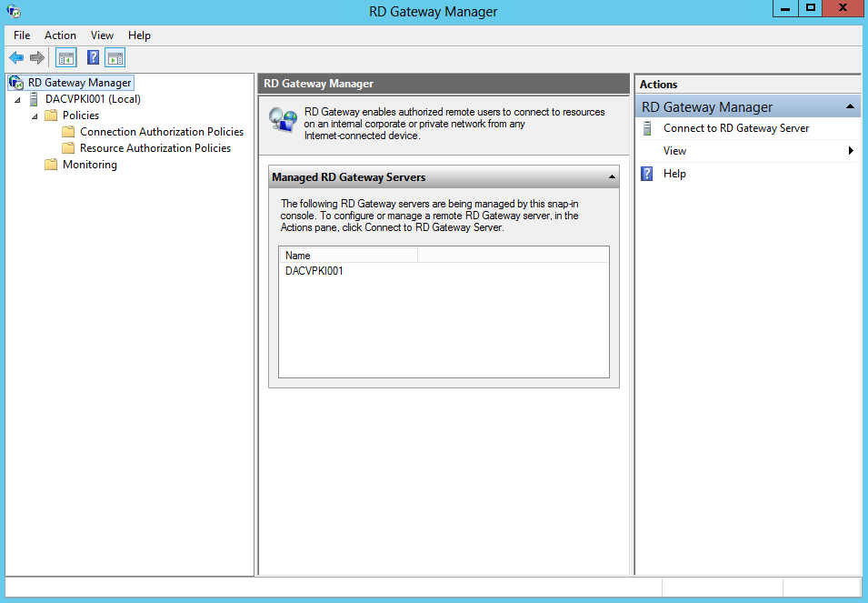Viewport: 868px width, 603px height.
Task: Select DACVPKI001 in the servers list
Action: pyautogui.click(x=314, y=271)
